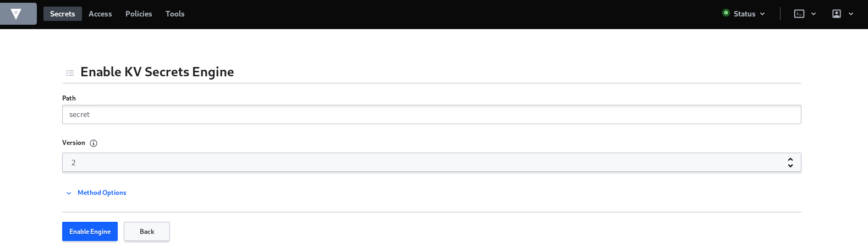This screenshot has width=868, height=252.
Task: Click the up/down arrows on the Version select
Action: [x=790, y=163]
